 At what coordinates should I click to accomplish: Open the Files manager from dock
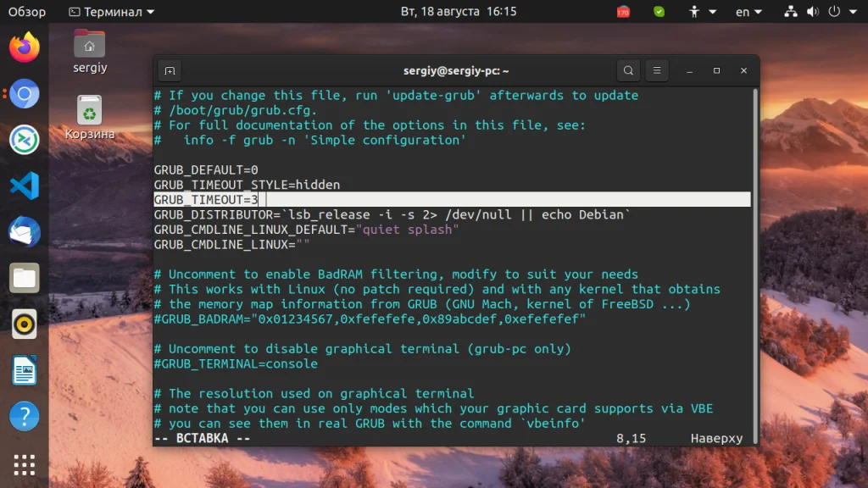tap(25, 278)
